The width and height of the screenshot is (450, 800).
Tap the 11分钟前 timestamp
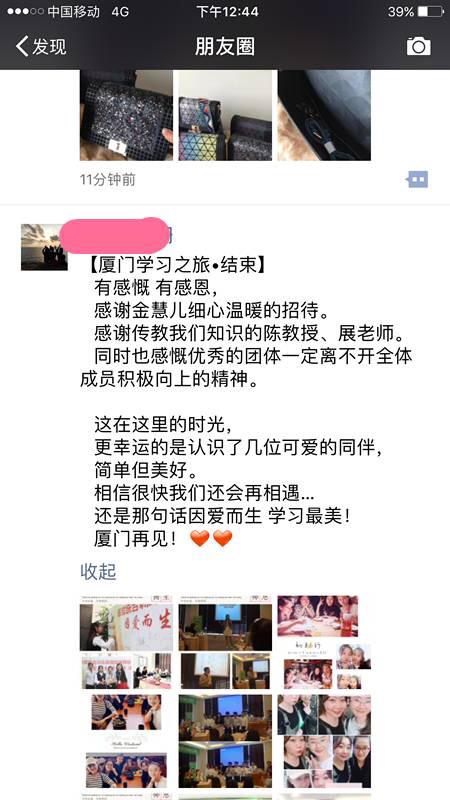click(x=108, y=180)
